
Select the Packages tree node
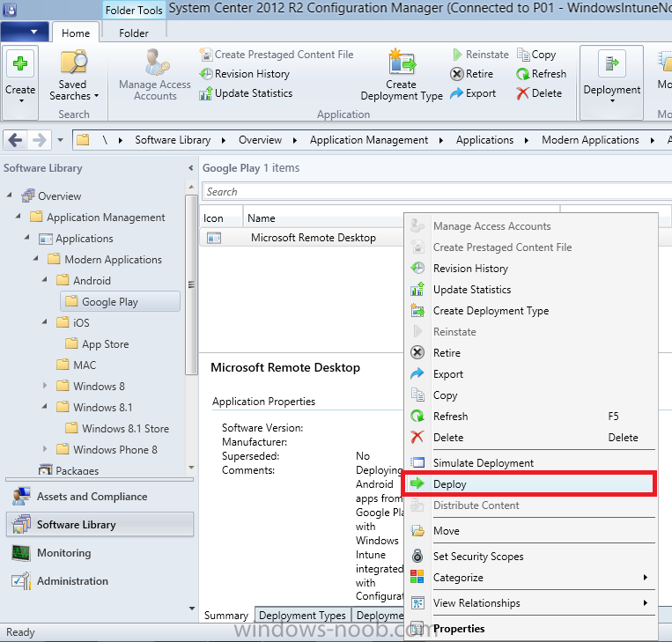pos(69,470)
